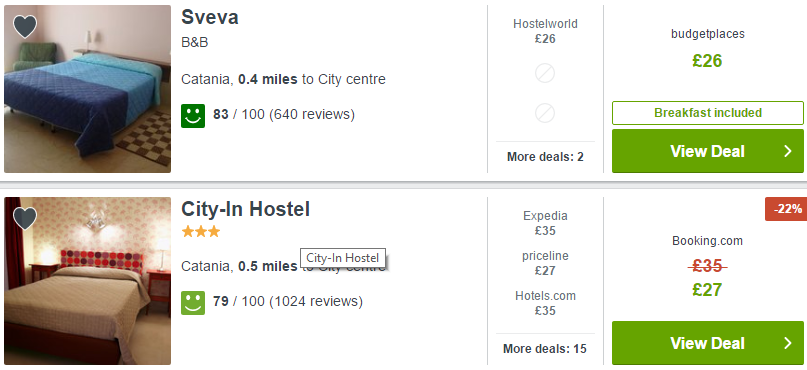807x370 pixels.
Task: Click Sveva's green smiley rating icon
Action: 193,115
